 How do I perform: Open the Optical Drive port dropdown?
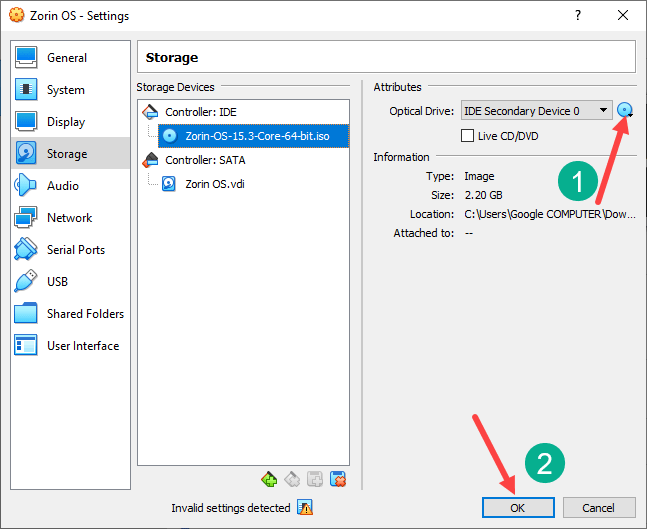click(536, 111)
